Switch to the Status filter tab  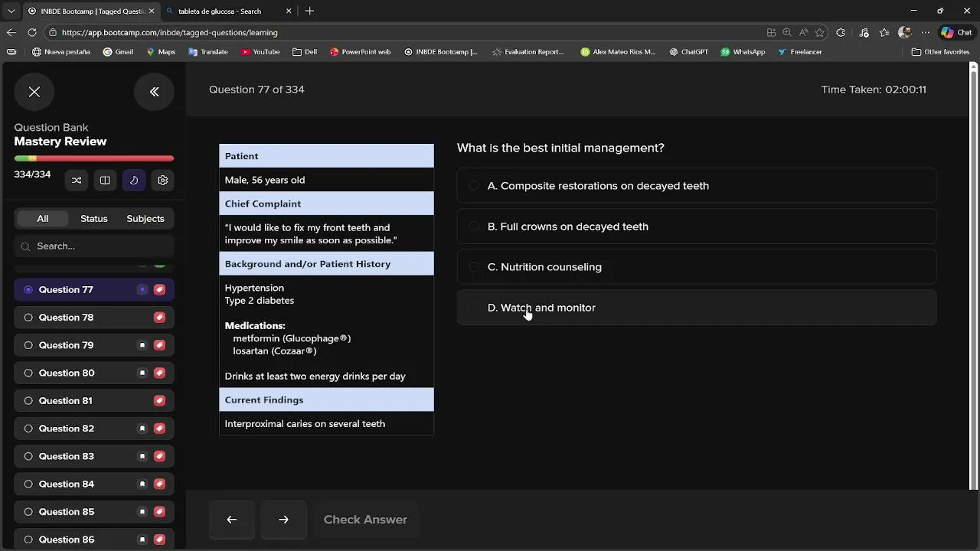(94, 219)
